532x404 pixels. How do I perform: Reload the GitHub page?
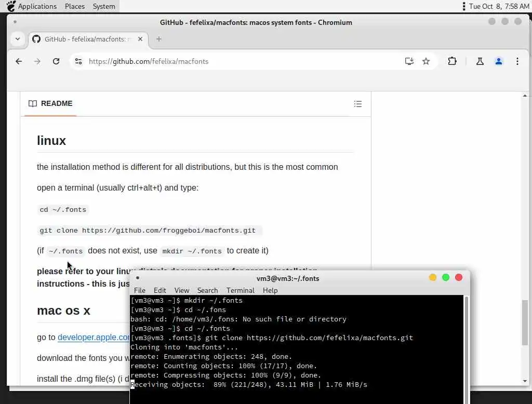[56, 61]
